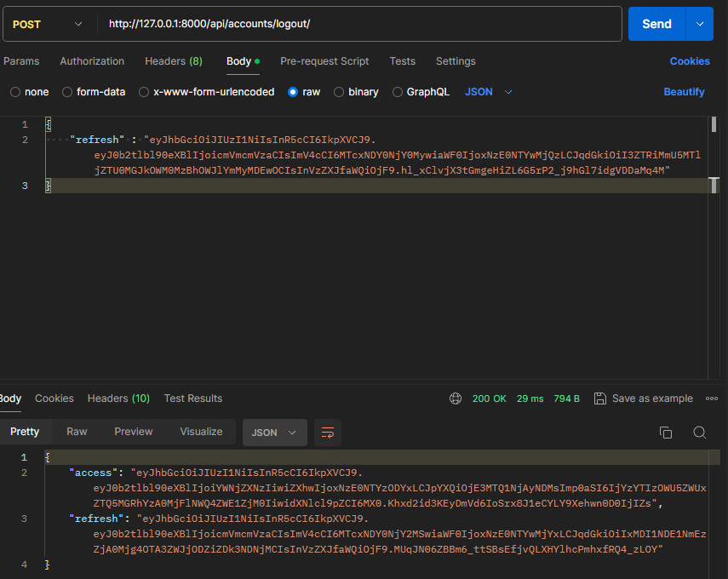Toggle response line wrap icon

(328, 433)
